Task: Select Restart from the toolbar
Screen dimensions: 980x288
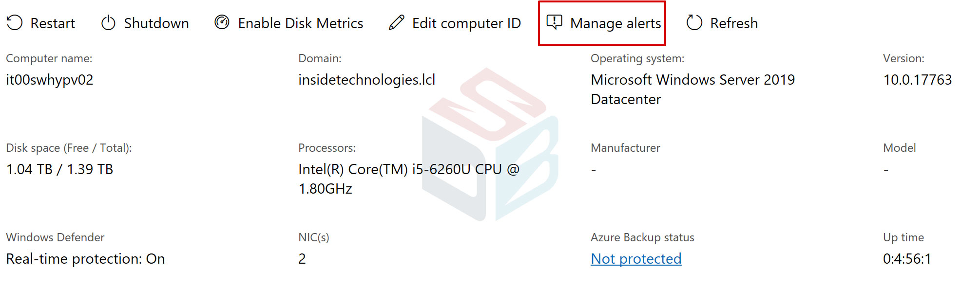Action: [53, 23]
